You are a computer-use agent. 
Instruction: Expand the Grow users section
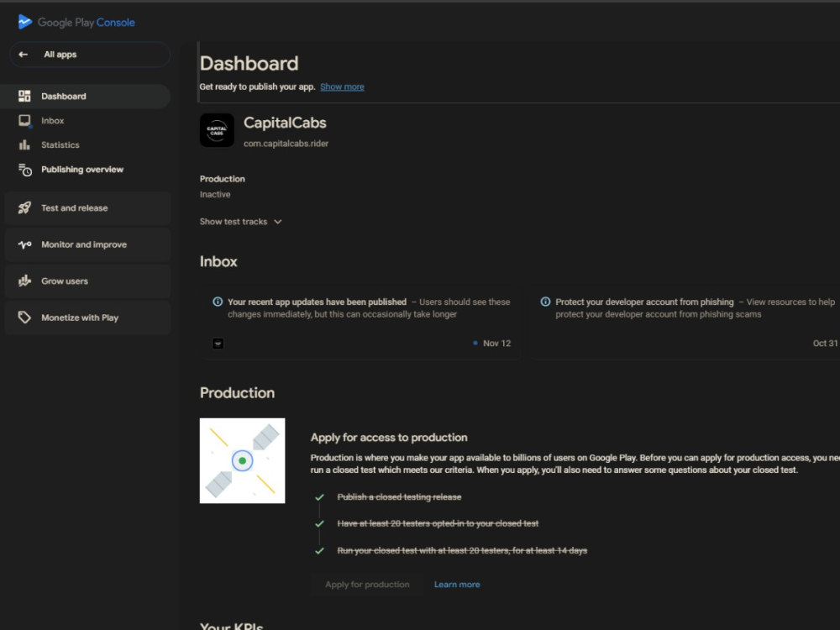tap(87, 281)
